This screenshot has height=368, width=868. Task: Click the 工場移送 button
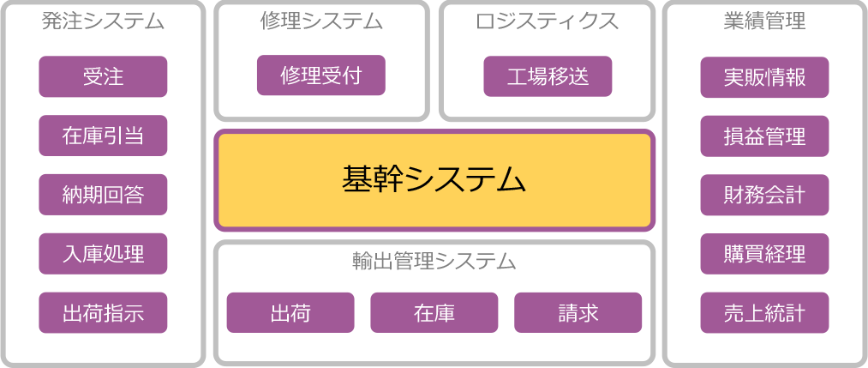[548, 76]
